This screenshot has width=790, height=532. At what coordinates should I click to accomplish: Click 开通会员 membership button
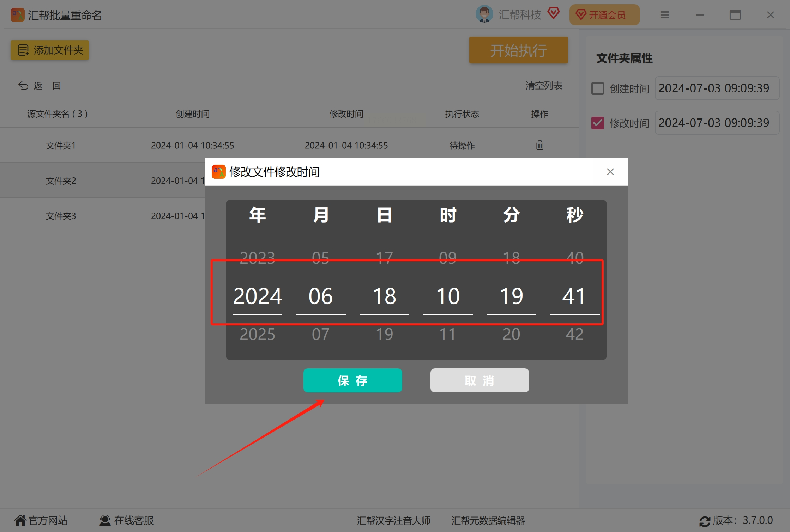coord(604,15)
